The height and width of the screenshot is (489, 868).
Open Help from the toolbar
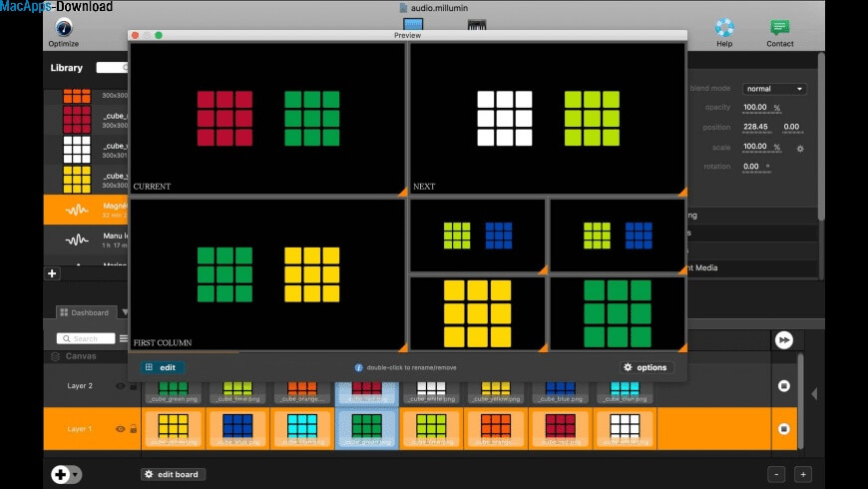pos(724,28)
